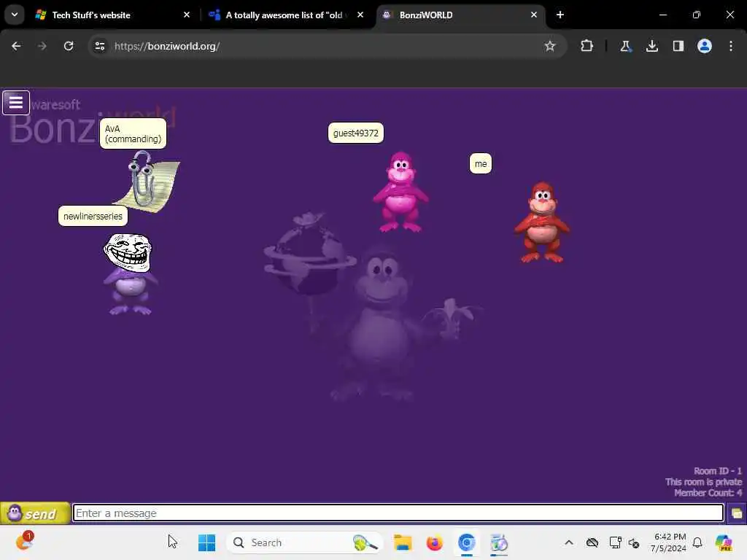Image resolution: width=747 pixels, height=560 pixels.
Task: Open the display network tray icon
Action: 615,542
